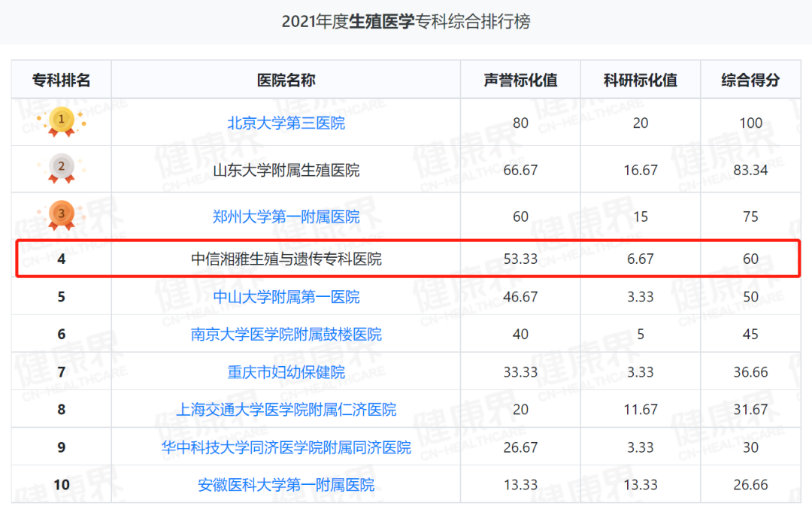Image resolution: width=812 pixels, height=521 pixels.
Task: Click research value 16.67
Action: coord(641,170)
